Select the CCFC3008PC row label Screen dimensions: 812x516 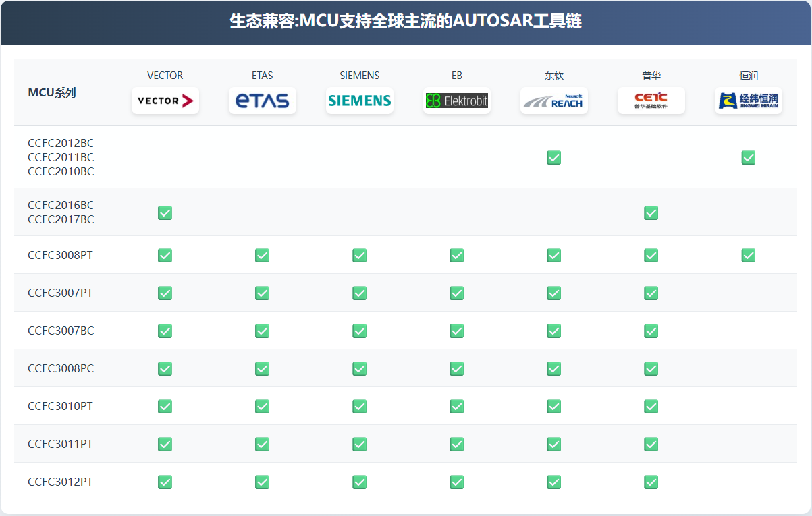[61, 368]
